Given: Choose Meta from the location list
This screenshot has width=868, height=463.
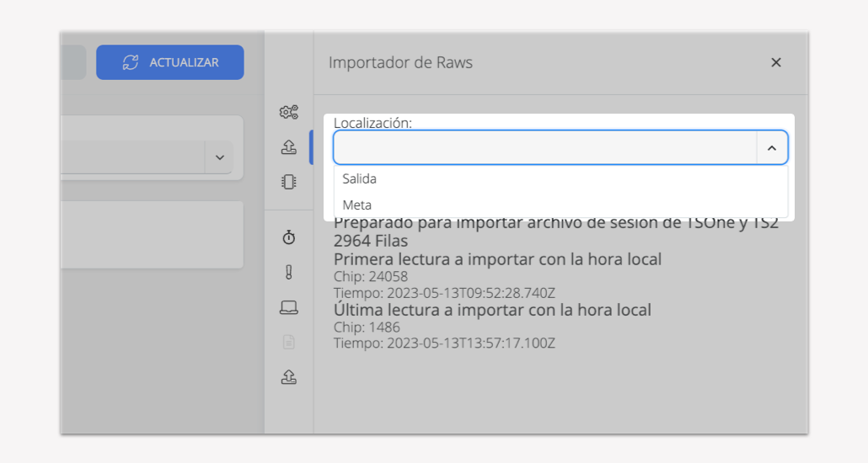Looking at the screenshot, I should [x=560, y=205].
